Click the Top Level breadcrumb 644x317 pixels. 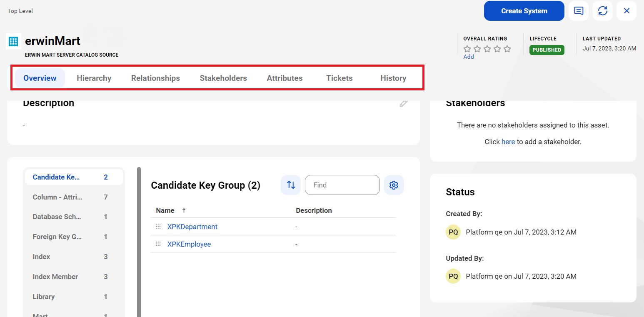20,11
